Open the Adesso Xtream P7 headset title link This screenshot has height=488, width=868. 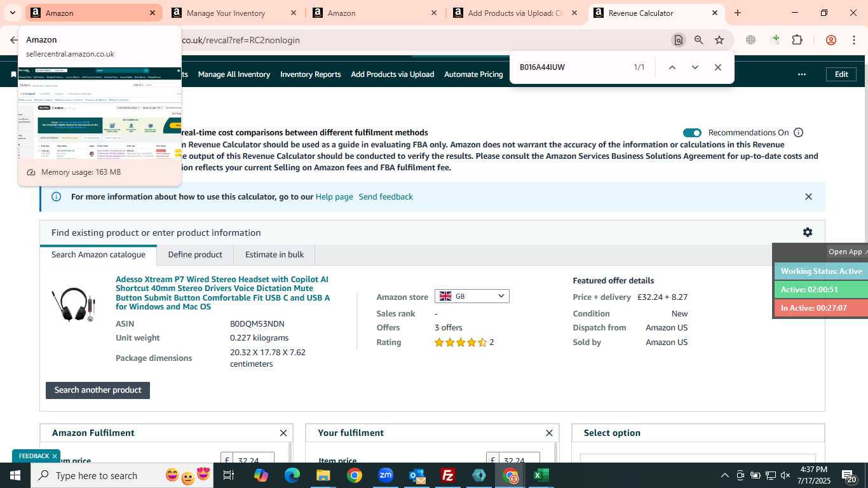pyautogui.click(x=223, y=293)
